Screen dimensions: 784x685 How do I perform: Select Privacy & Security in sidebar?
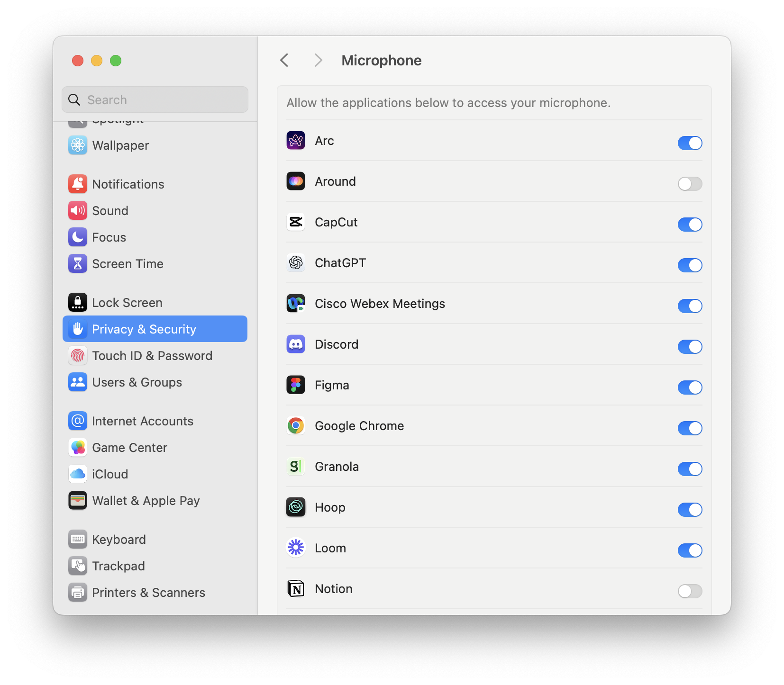click(155, 329)
